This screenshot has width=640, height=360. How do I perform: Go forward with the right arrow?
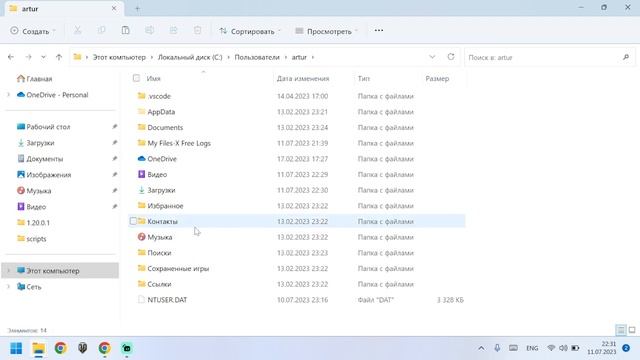coord(28,57)
